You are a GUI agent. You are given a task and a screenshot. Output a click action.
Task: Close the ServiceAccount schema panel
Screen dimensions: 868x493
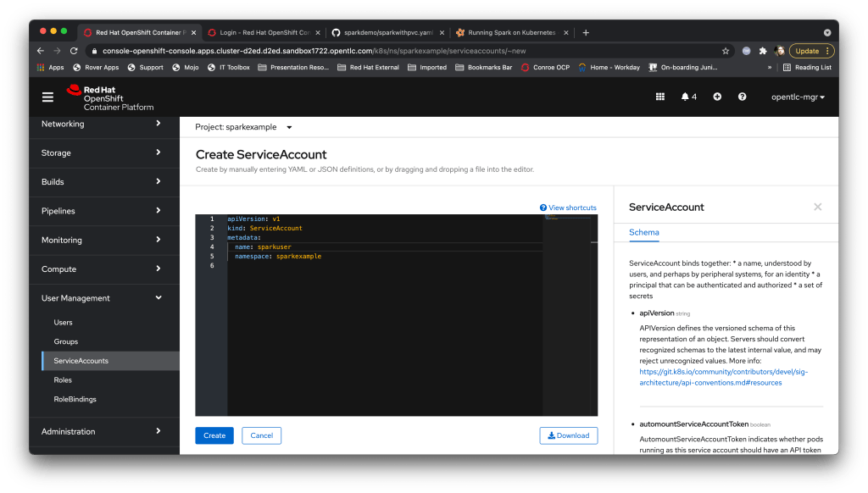[817, 207]
